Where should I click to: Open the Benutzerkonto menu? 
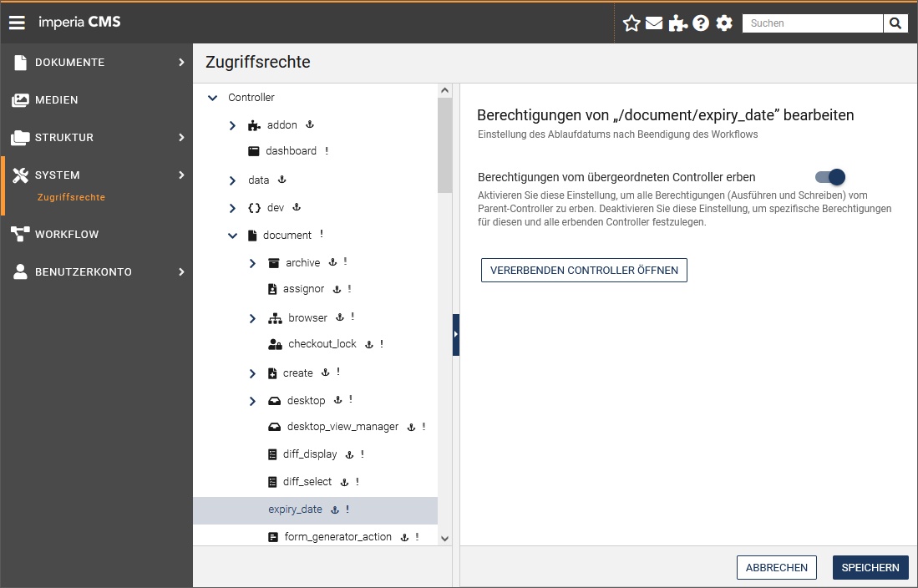tap(97, 271)
